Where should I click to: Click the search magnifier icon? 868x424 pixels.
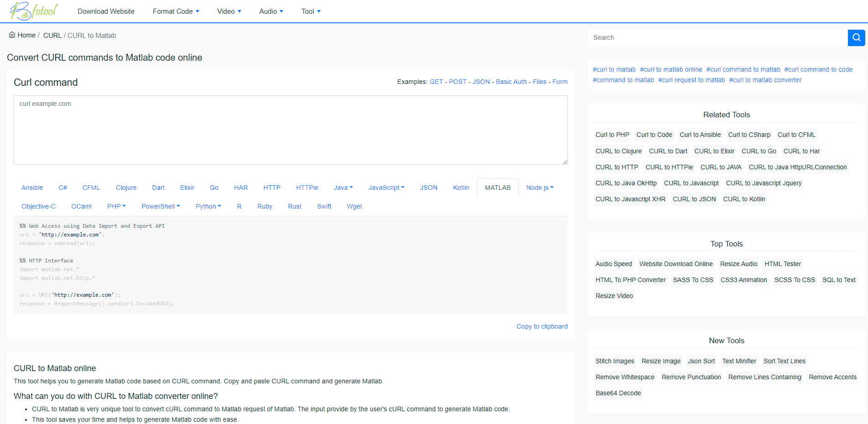point(856,37)
